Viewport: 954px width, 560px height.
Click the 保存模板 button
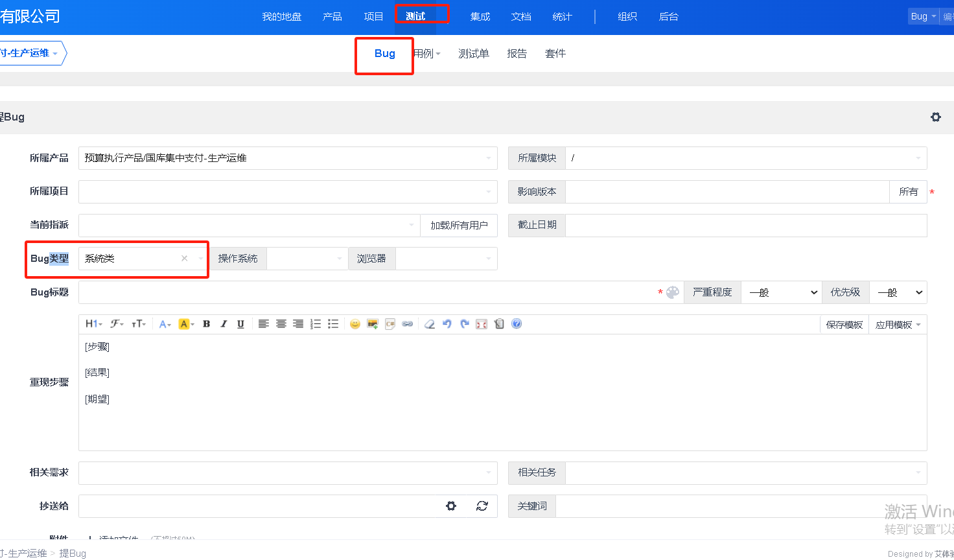pyautogui.click(x=844, y=325)
